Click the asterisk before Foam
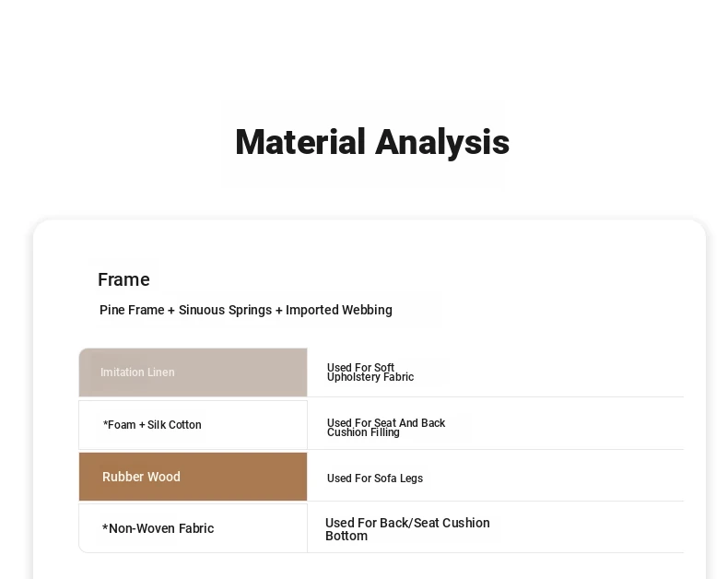728x579 pixels. pyautogui.click(x=105, y=424)
